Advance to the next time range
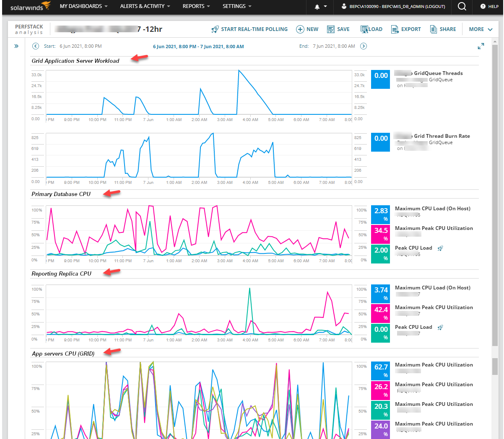Screen dimensions: 504x439 point(364,46)
